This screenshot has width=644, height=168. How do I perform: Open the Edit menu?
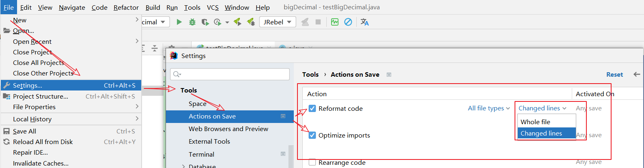pos(26,7)
